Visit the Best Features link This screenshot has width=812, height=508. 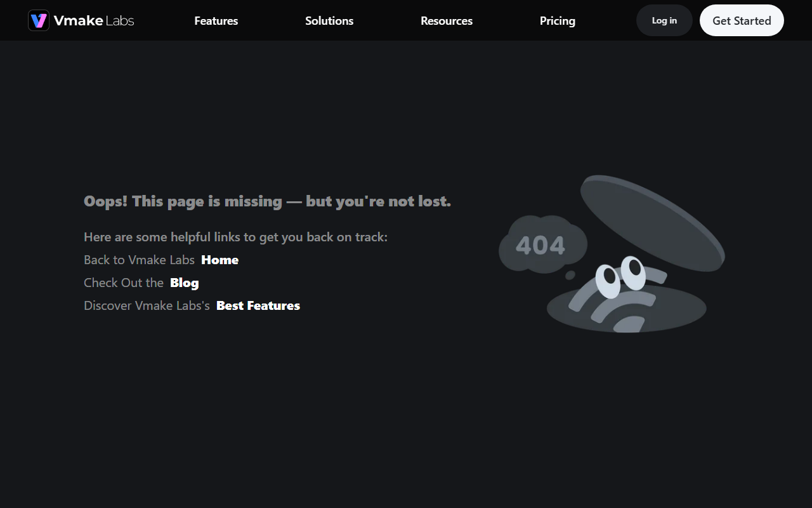(x=258, y=305)
